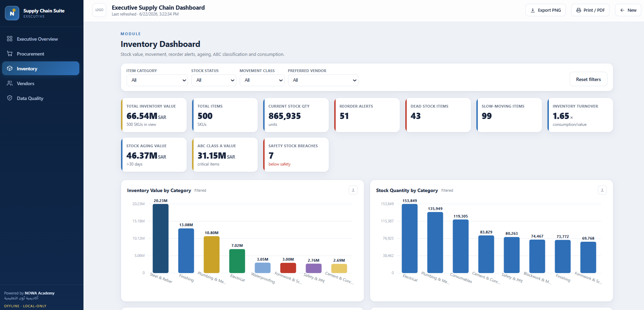Image resolution: width=644 pixels, height=310 pixels.
Task: Click the 'filtered' tag beside Stock Quantity title
Action: [447, 190]
